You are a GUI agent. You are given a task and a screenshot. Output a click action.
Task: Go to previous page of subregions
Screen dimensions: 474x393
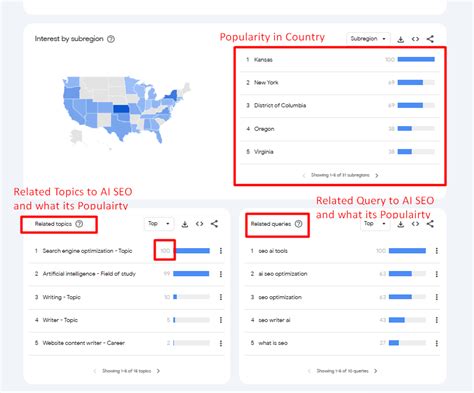304,175
